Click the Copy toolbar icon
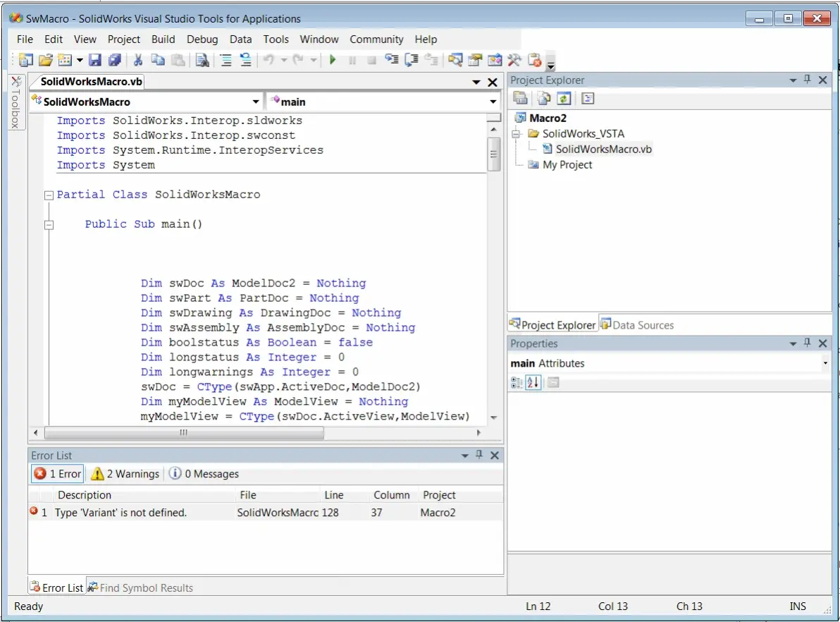 (x=158, y=60)
